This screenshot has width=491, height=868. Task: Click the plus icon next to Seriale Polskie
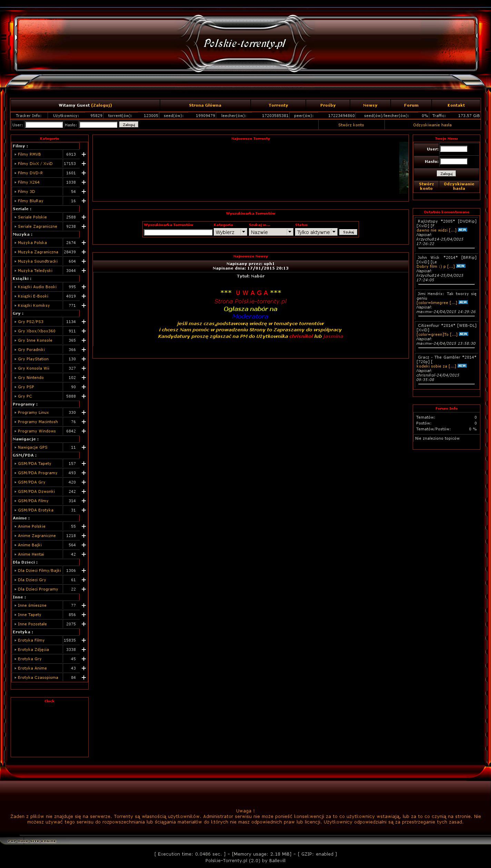pyautogui.click(x=83, y=217)
